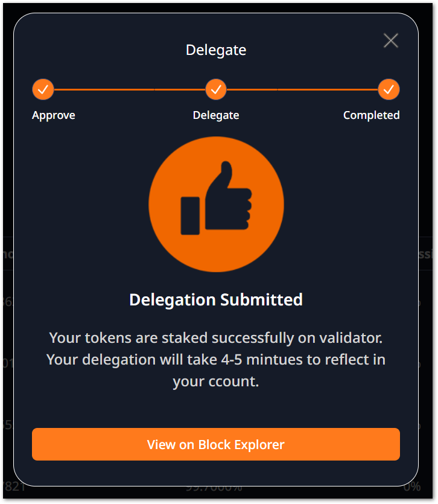Select the Completed step label
The height and width of the screenshot is (504, 438).
[371, 115]
